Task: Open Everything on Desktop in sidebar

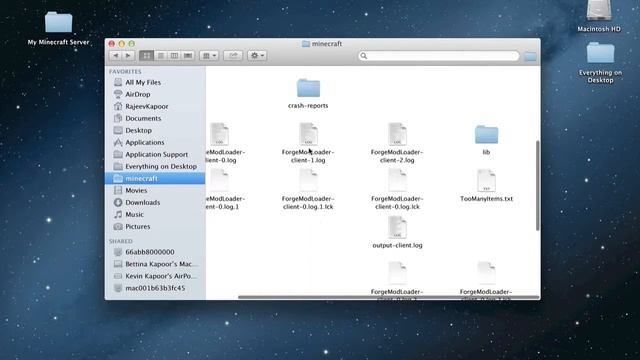Action: 155,167
